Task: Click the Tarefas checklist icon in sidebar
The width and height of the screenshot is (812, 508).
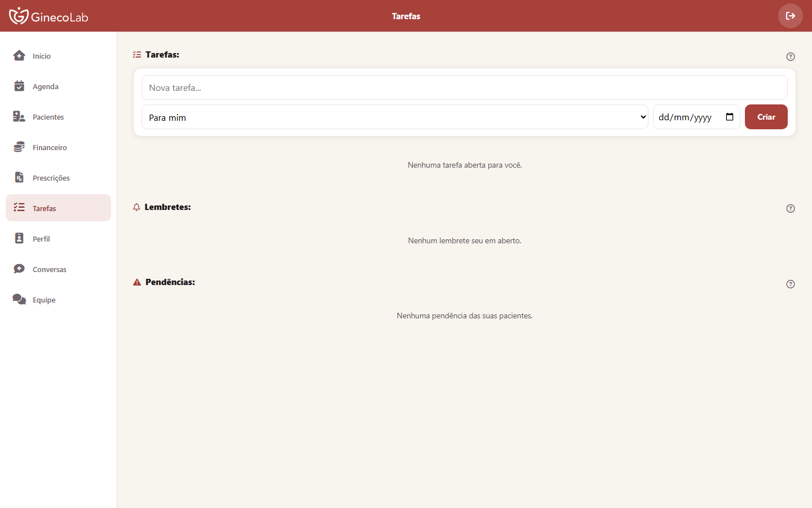Action: pyautogui.click(x=19, y=207)
